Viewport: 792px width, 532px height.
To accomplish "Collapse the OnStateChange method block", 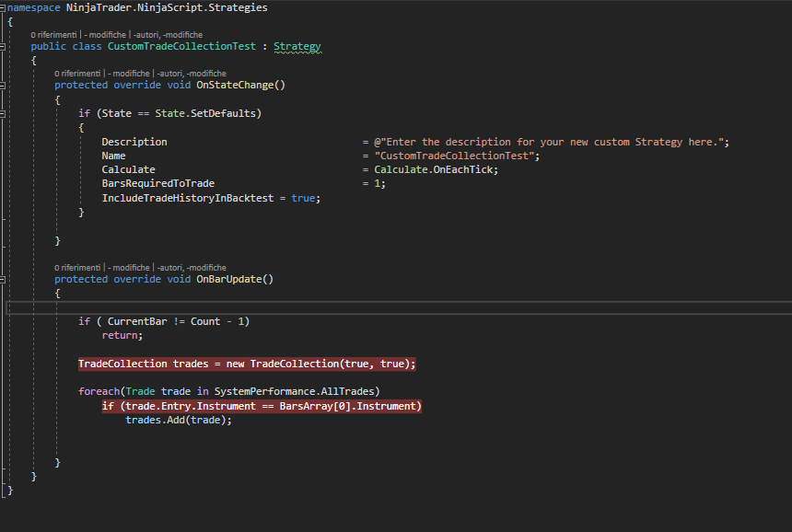I will pyautogui.click(x=3, y=86).
